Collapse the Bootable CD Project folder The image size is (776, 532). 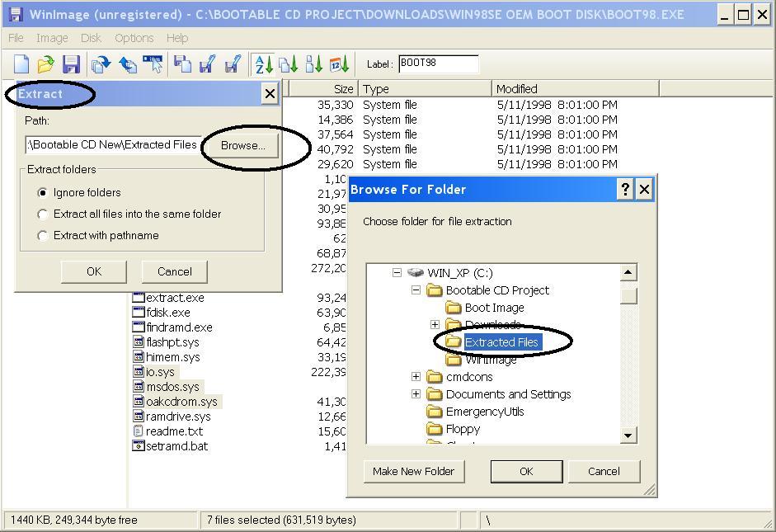pos(417,290)
